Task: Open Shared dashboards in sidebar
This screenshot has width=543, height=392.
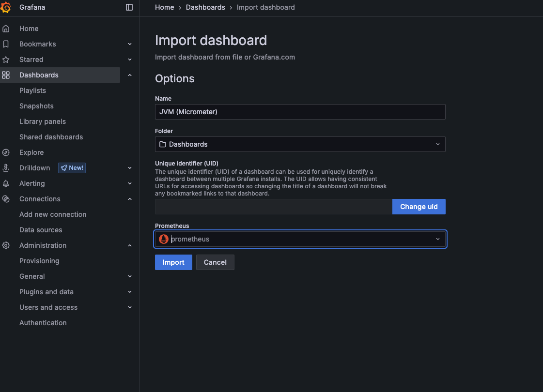Action: point(51,137)
